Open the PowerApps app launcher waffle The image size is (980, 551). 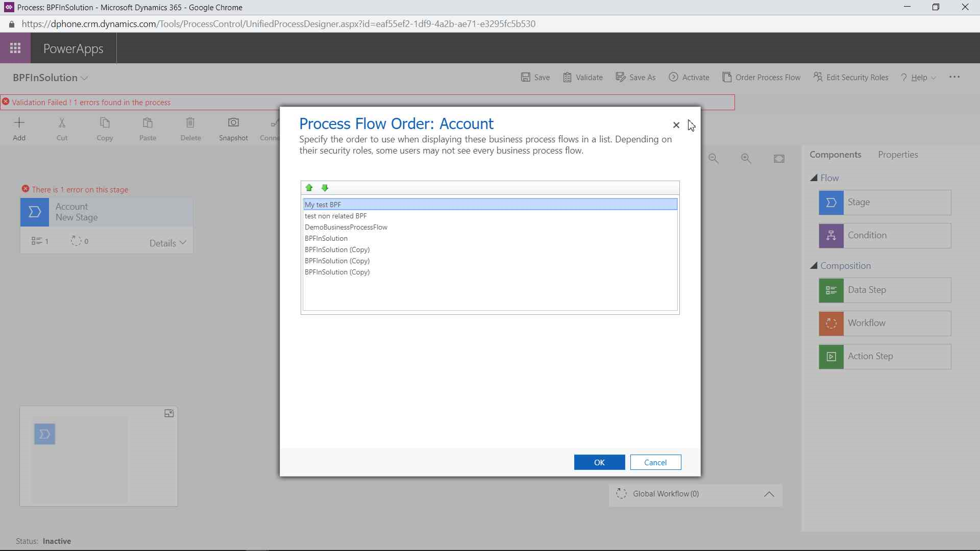tap(15, 48)
